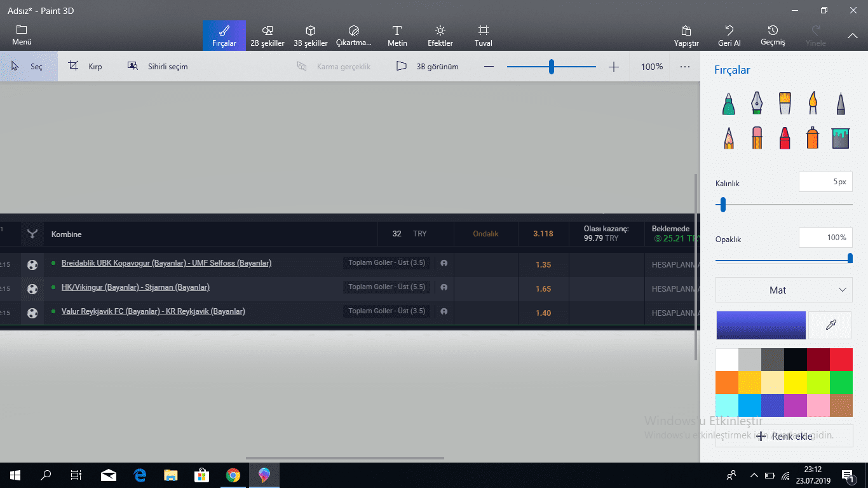Select the cyan color swatch
Image resolution: width=868 pixels, height=488 pixels.
pos(727,405)
